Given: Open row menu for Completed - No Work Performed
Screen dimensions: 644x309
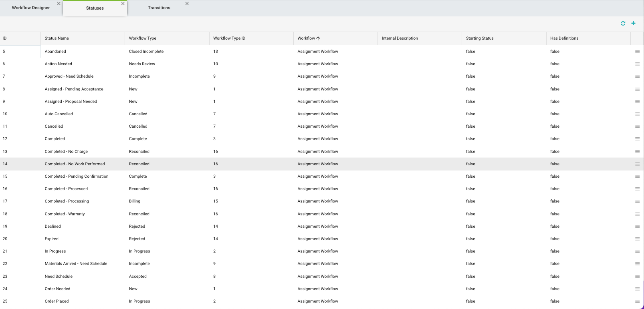Looking at the screenshot, I should click(637, 164).
